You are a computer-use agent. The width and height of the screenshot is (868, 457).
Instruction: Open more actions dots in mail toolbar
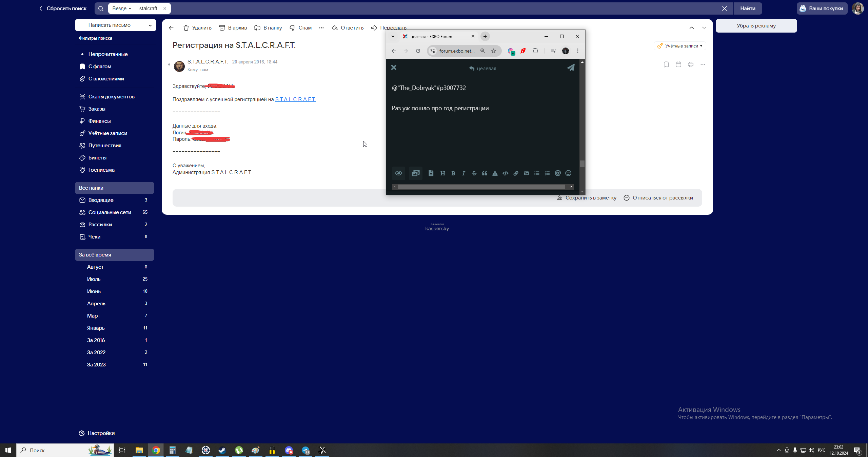pyautogui.click(x=321, y=28)
